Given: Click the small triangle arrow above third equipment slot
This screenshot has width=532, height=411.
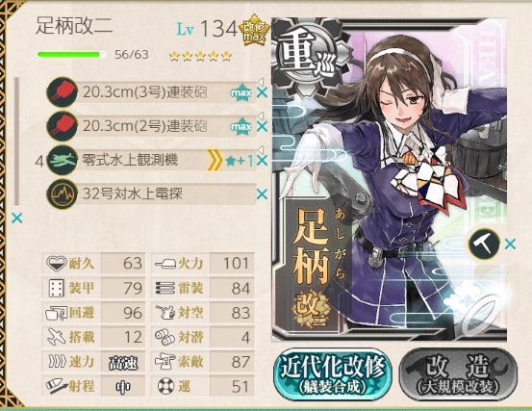Looking at the screenshot, I should tap(261, 149).
